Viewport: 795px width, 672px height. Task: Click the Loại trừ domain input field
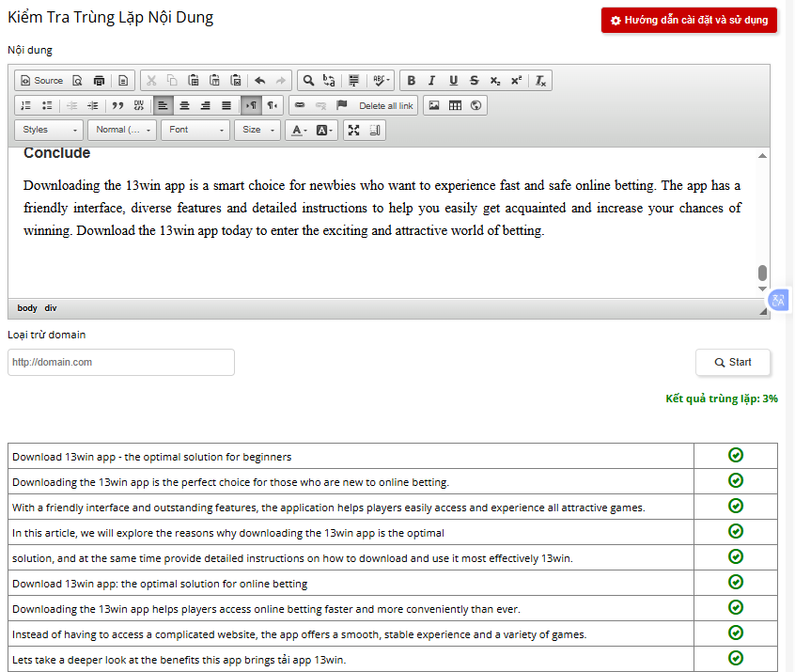[x=121, y=362]
